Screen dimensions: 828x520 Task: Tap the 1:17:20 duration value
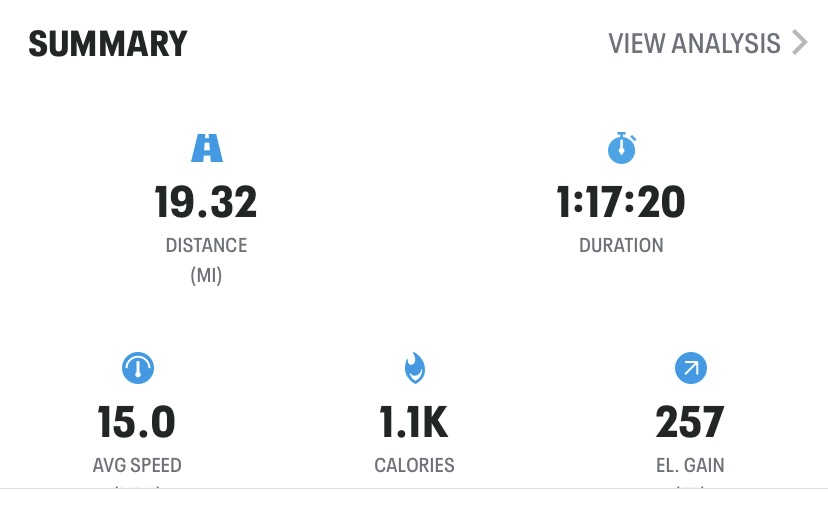(621, 202)
